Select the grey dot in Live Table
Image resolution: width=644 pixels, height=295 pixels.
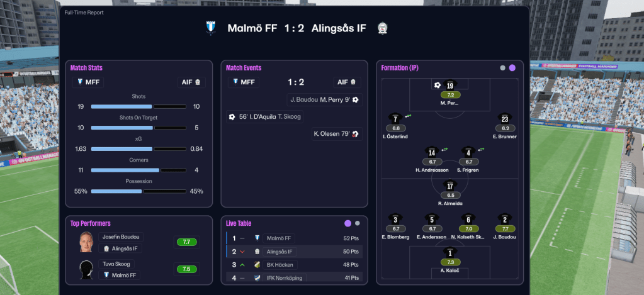pos(358,223)
